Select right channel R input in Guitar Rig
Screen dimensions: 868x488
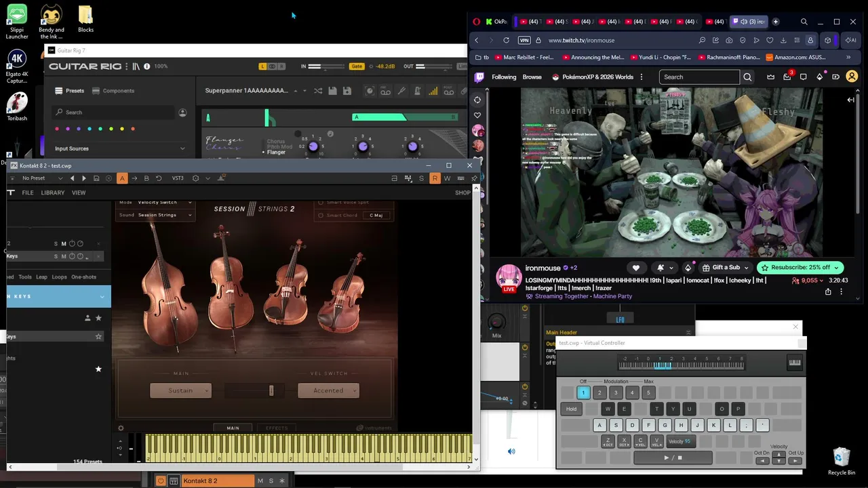click(282, 66)
